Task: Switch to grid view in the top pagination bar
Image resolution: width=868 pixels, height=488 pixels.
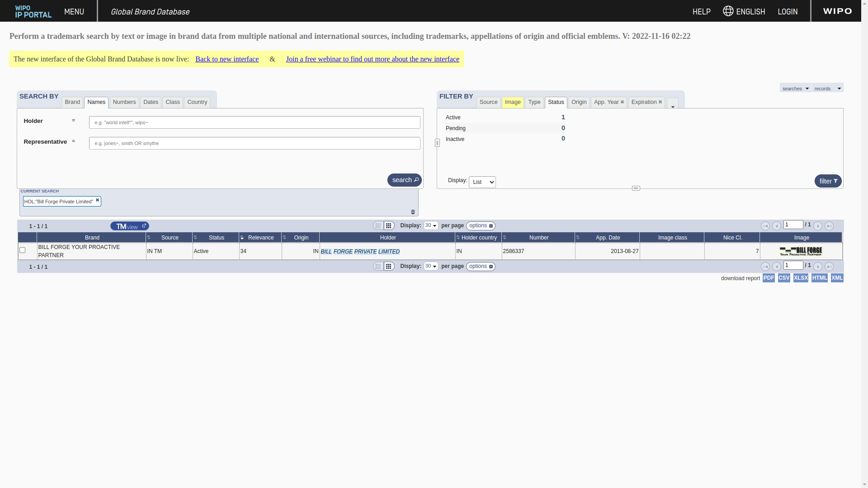Action: pos(389,226)
